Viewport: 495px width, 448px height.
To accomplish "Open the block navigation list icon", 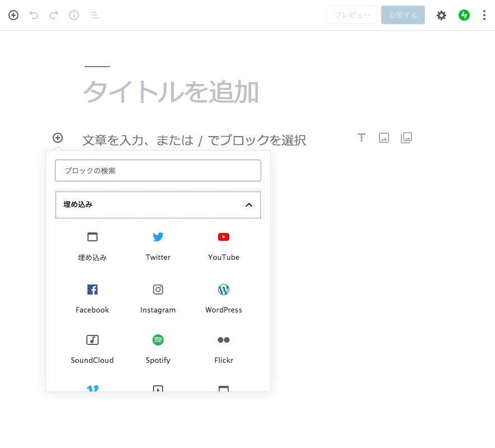I will [x=94, y=15].
